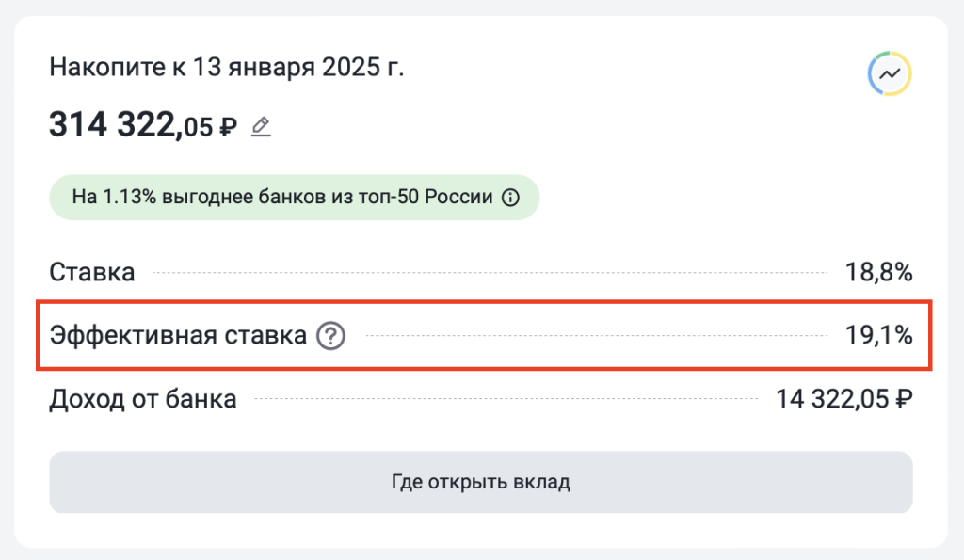Click the pencil edit icon beside the amount
Viewport: 964px width, 560px height.
point(261,126)
